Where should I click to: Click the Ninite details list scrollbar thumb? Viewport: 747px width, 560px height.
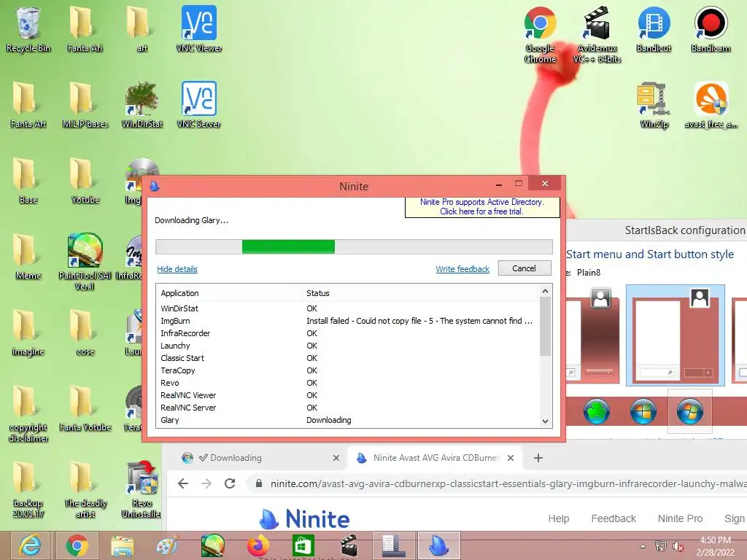(x=545, y=327)
